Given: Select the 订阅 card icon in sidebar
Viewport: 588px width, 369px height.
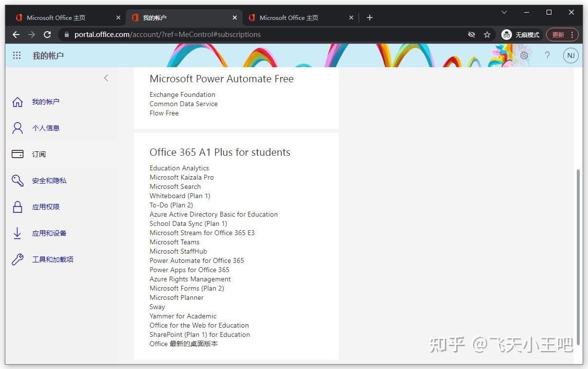Looking at the screenshot, I should pyautogui.click(x=18, y=154).
